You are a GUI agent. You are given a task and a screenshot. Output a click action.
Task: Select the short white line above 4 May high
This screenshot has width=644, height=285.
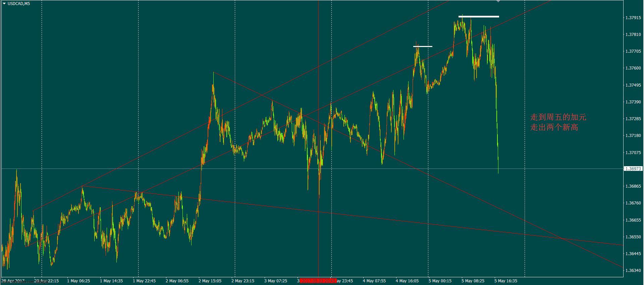pyautogui.click(x=423, y=46)
